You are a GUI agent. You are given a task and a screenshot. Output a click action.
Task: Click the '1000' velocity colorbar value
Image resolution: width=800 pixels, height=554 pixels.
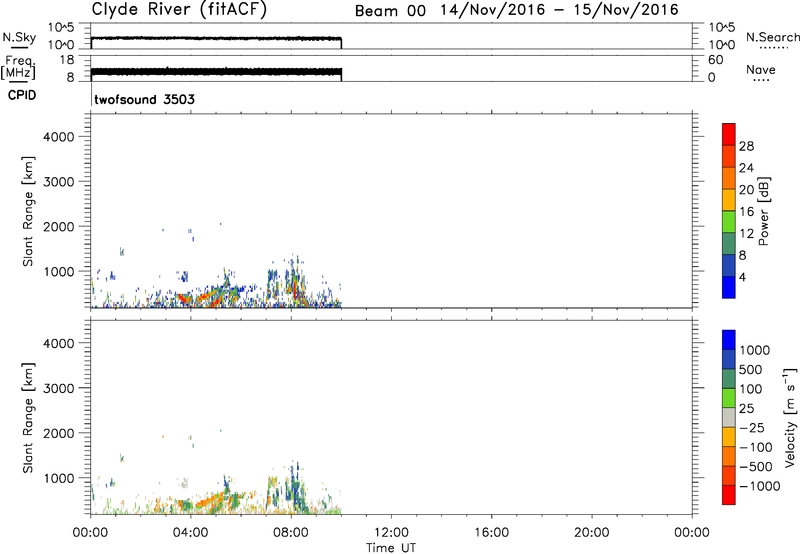[755, 350]
